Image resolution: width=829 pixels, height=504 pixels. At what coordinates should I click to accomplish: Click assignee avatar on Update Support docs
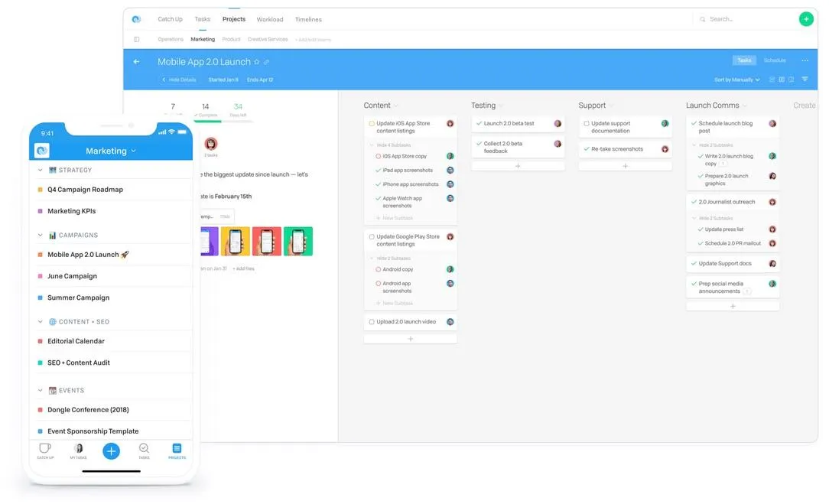772,263
